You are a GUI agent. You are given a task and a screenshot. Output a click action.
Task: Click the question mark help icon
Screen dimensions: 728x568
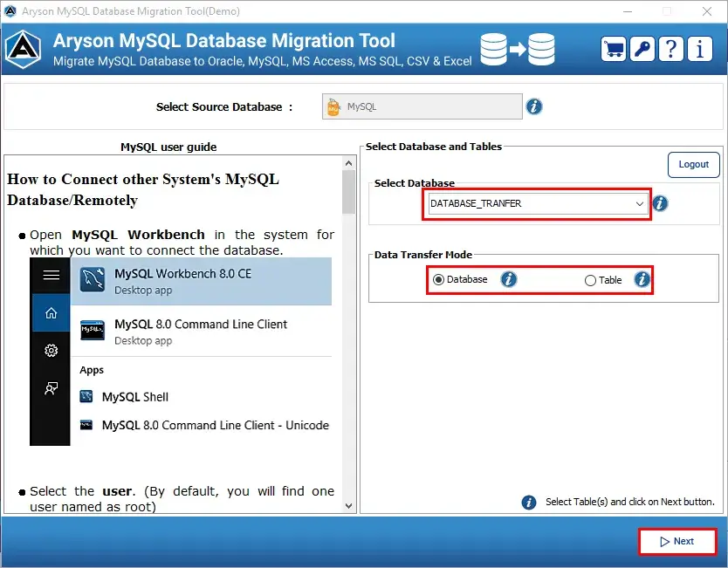click(x=671, y=49)
